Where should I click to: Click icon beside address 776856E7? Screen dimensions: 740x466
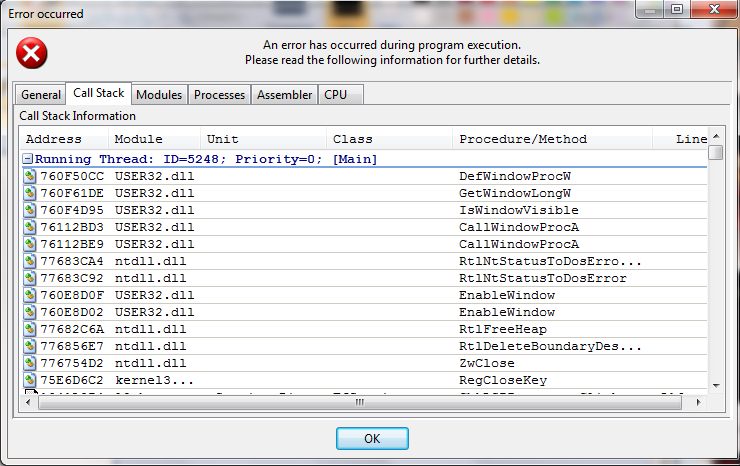30,346
